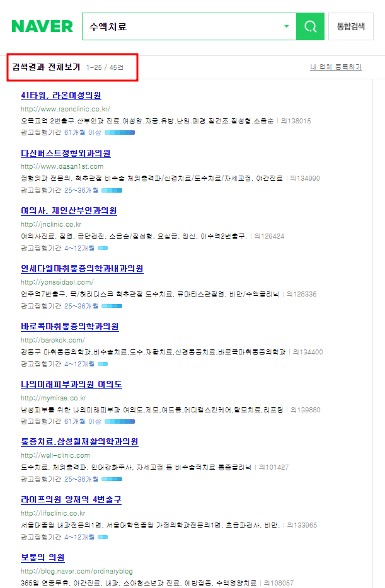Open the 내 업체 등록하기 link
This screenshot has height=588, width=385.
[x=336, y=67]
